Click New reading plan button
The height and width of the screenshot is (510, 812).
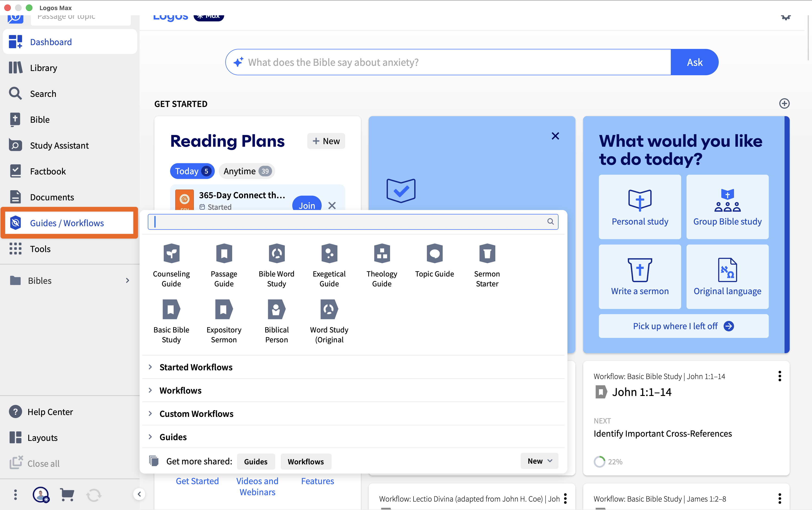click(326, 141)
